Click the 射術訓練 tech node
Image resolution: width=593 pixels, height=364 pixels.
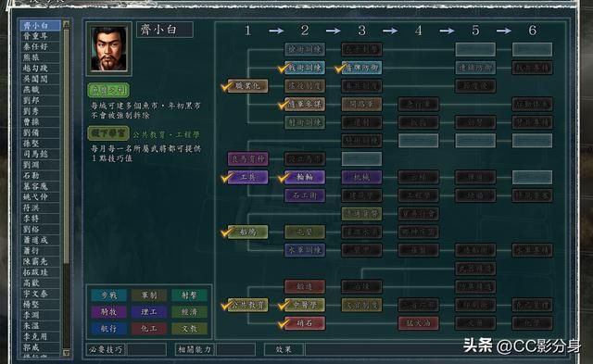(x=305, y=122)
